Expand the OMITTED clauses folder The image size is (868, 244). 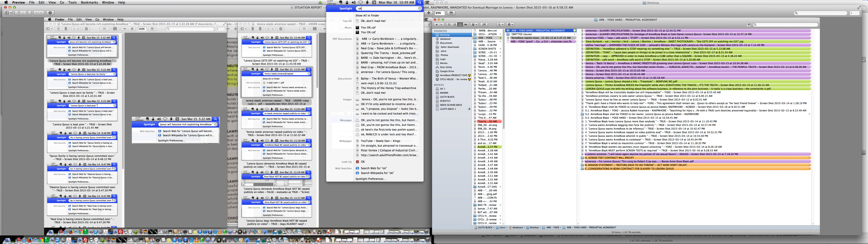(575, 34)
